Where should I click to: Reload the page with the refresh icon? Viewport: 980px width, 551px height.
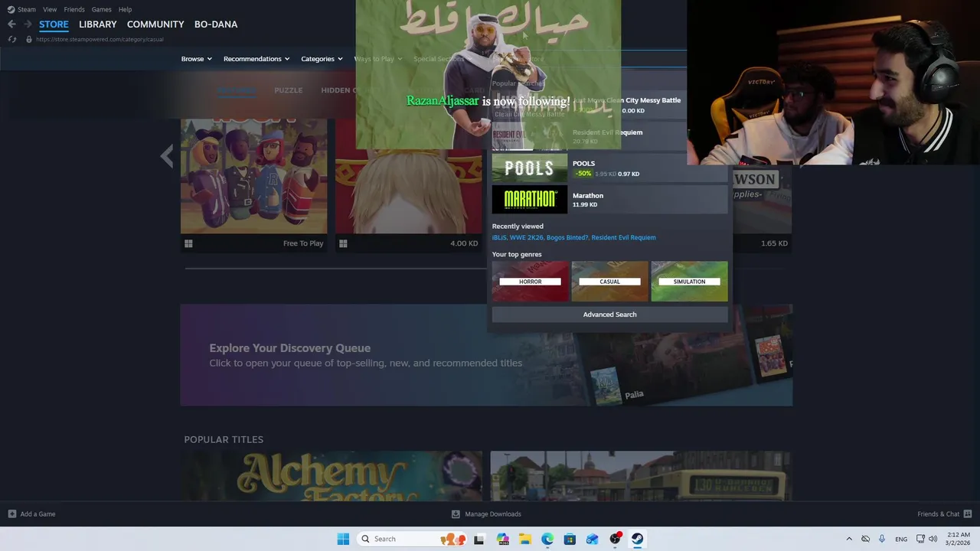click(11, 39)
